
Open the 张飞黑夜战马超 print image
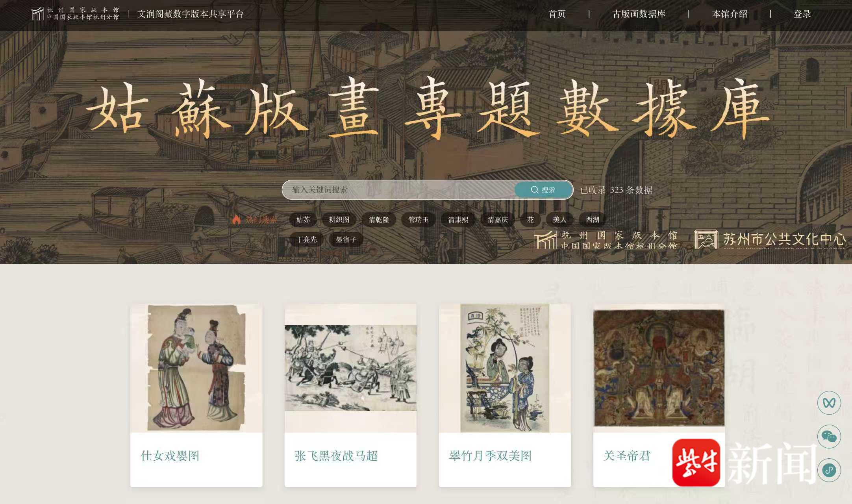pyautogui.click(x=350, y=368)
